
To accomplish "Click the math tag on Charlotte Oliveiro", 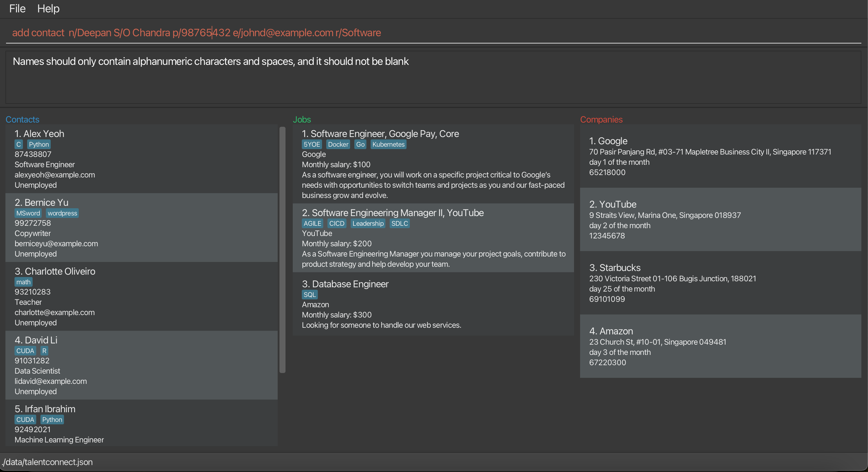I will (x=23, y=282).
